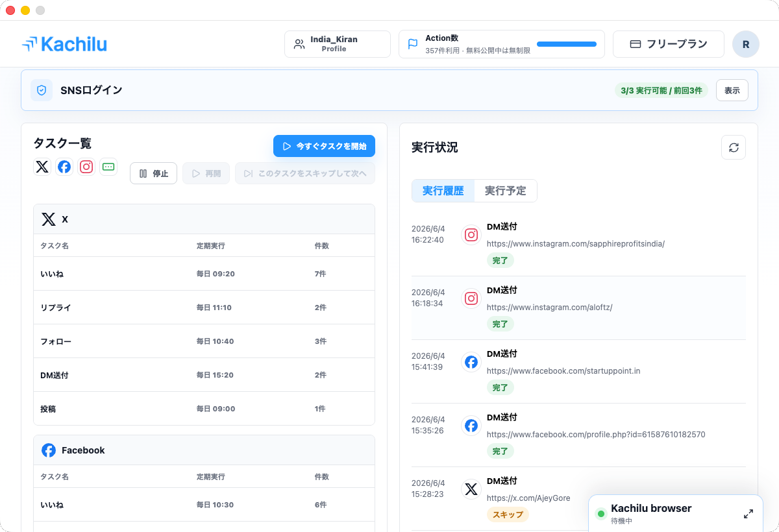Click the タスク名 column header in Facebook table
Viewport: 779px width, 532px height.
coord(55,477)
